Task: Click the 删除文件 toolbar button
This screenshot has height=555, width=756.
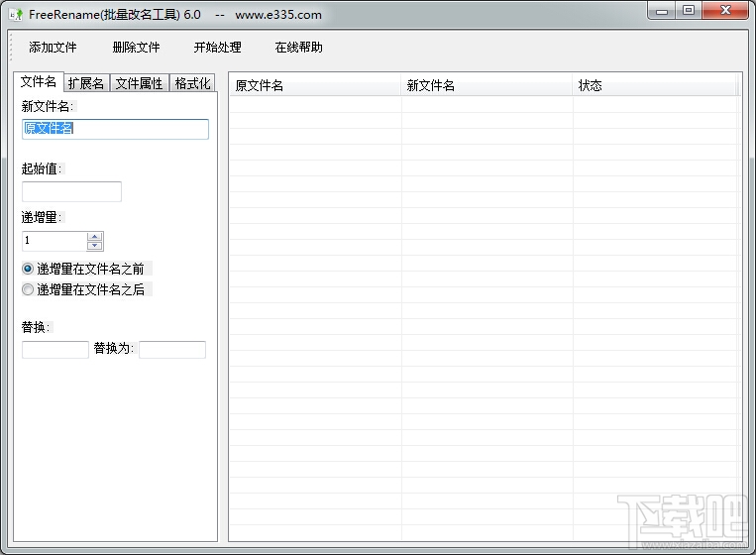Action: (136, 48)
